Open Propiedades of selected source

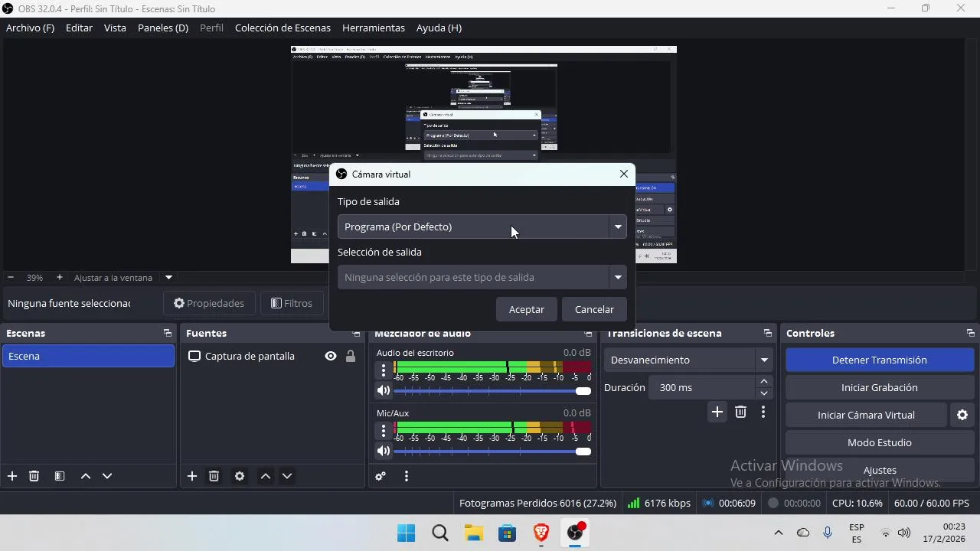(209, 303)
